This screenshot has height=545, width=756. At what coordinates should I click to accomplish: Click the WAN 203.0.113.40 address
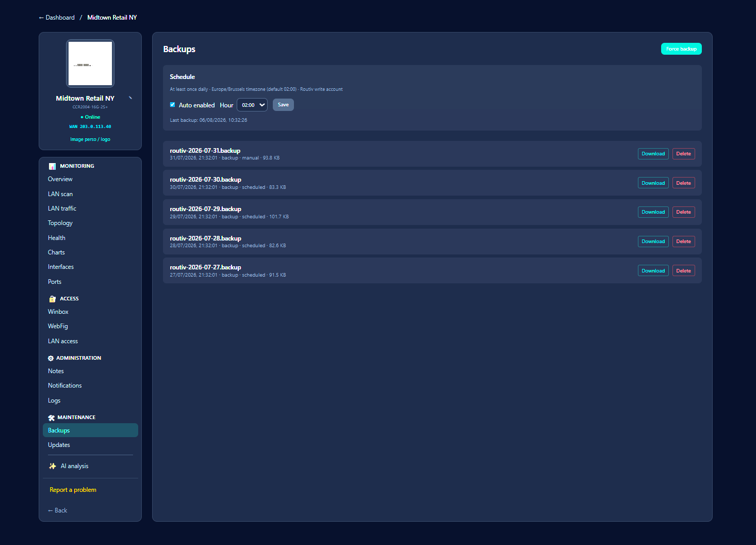tap(90, 126)
